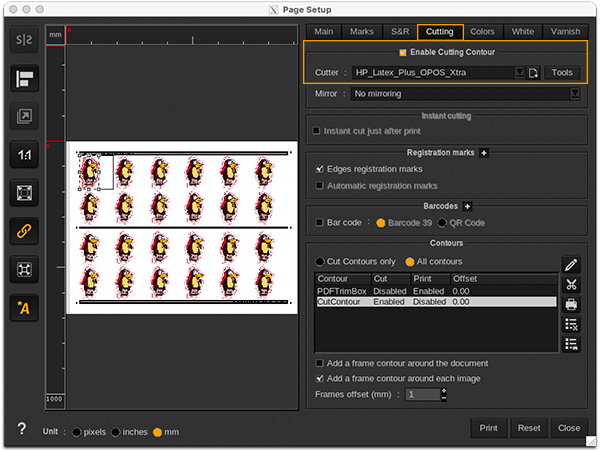Click the new cutter page icon beside Tools
600x452 pixels.
(534, 73)
